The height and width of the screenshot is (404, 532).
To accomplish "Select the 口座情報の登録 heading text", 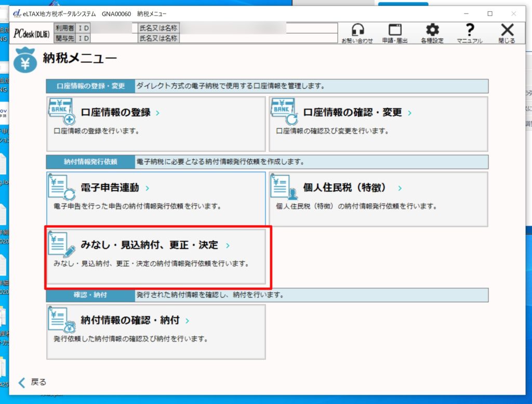I will pyautogui.click(x=115, y=112).
